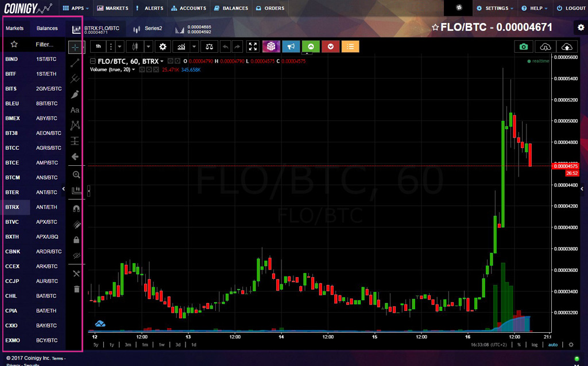
Task: Select the chart pattern tool
Action: pos(75,126)
